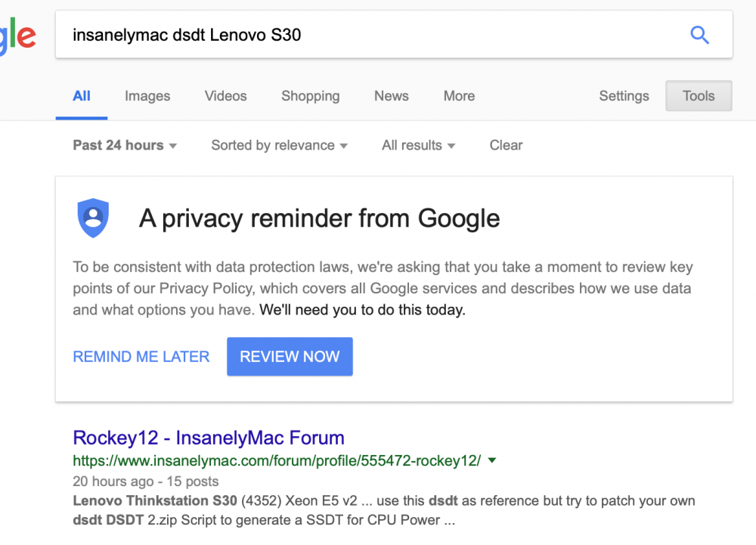756x545 pixels.
Task: Expand the Past 24 hours time filter
Action: (x=125, y=145)
